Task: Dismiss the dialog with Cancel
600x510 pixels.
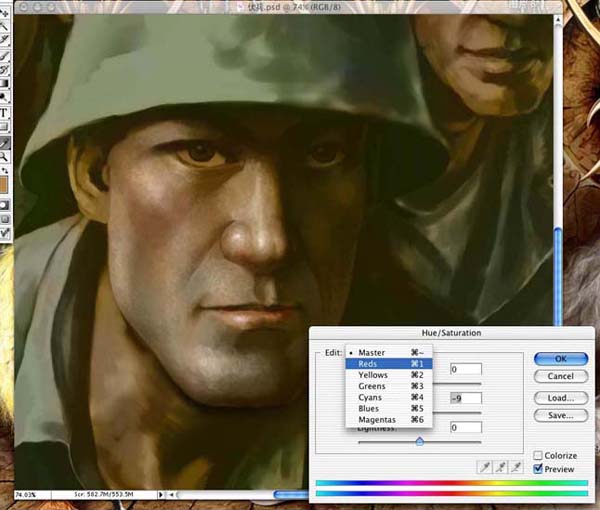Action: coord(561,376)
